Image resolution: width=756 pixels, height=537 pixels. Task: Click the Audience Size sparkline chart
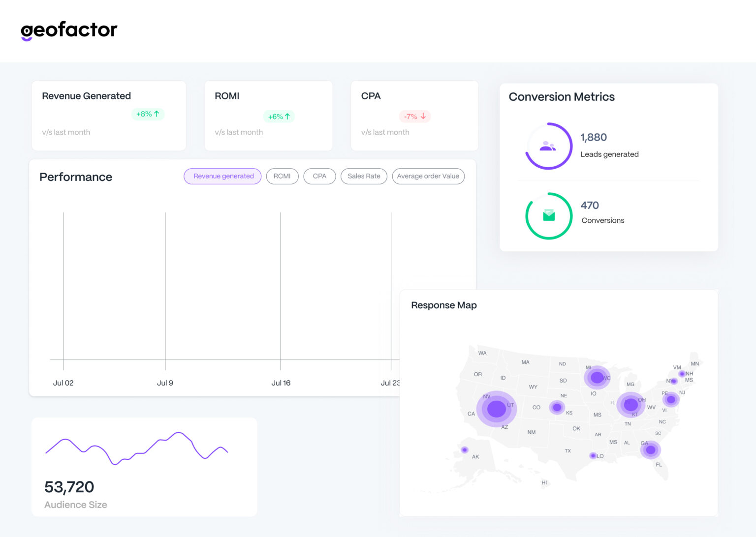138,447
